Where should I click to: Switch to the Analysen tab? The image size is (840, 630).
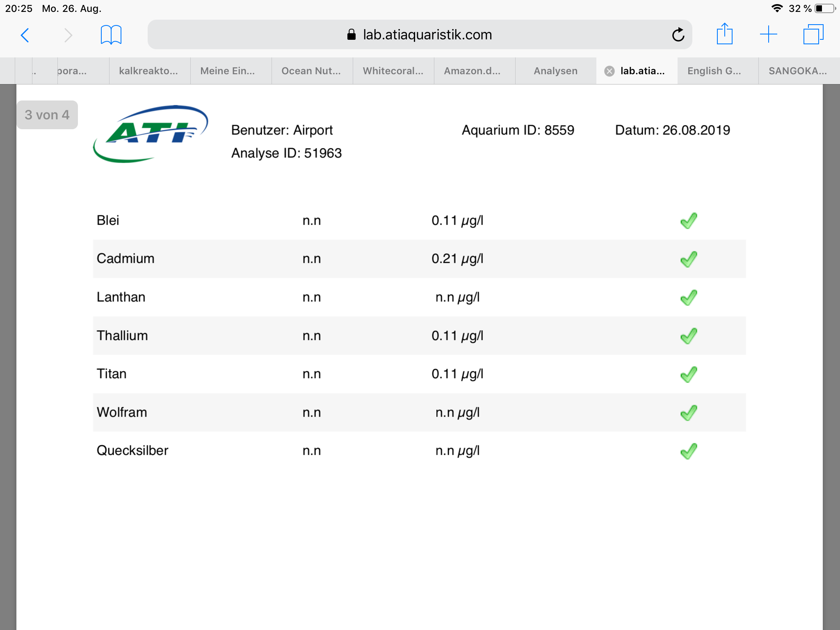pyautogui.click(x=555, y=71)
